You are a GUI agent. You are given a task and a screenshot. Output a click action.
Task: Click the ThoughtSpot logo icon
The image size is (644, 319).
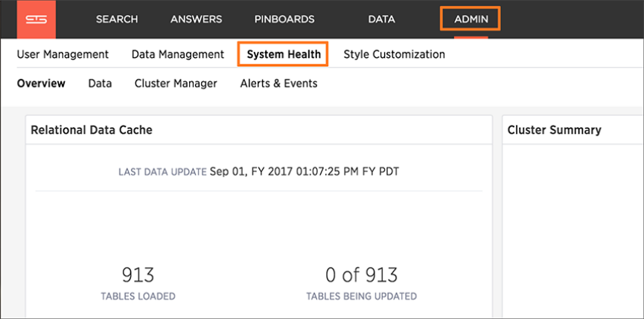tap(36, 19)
